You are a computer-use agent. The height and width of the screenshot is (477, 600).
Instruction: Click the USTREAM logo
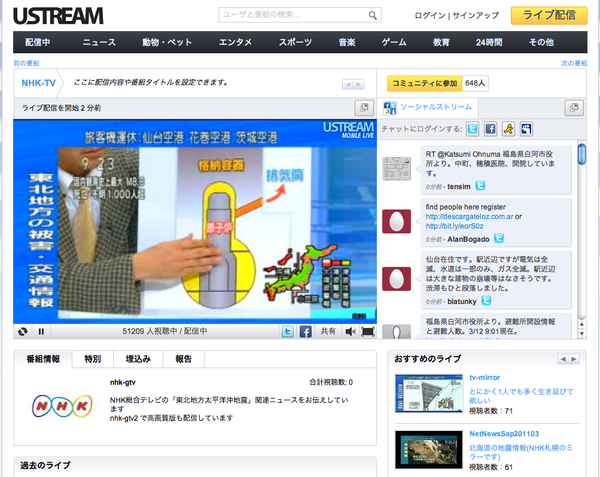[x=58, y=16]
